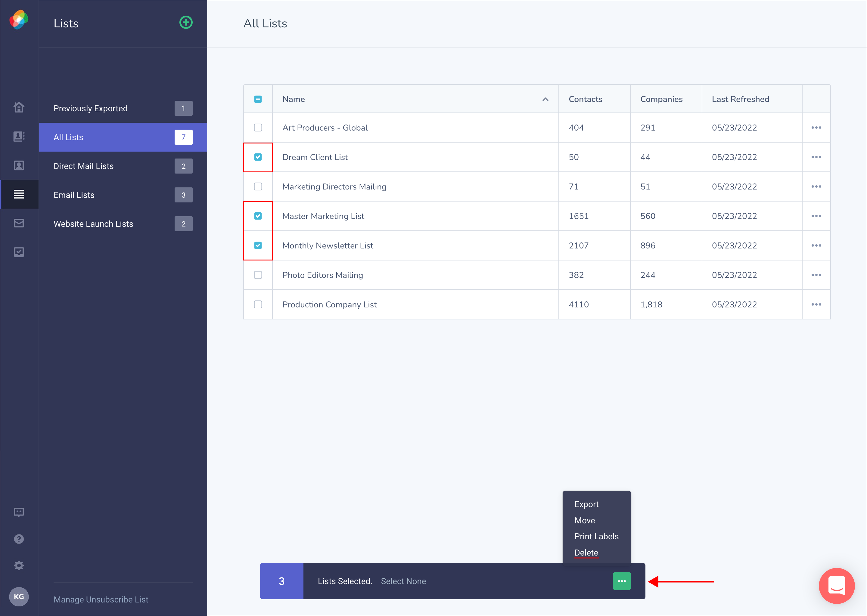Open the Master Marketing List row
This screenshot has height=616, width=867.
(537, 216)
